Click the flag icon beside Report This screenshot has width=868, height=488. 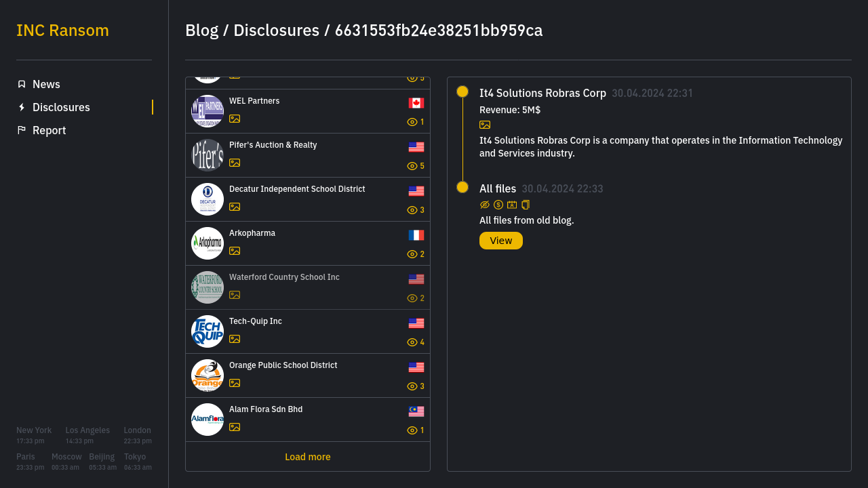(22, 130)
